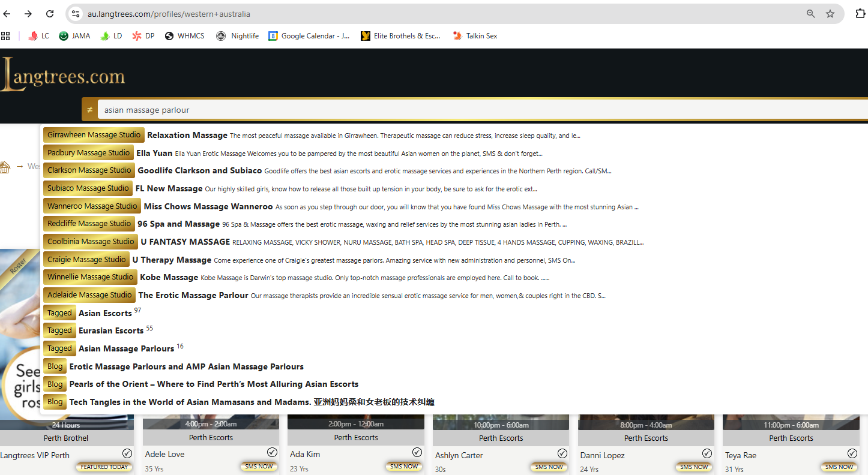
Task: Open Erotic Massage Parlours and AMP blog post
Action: [x=187, y=366]
